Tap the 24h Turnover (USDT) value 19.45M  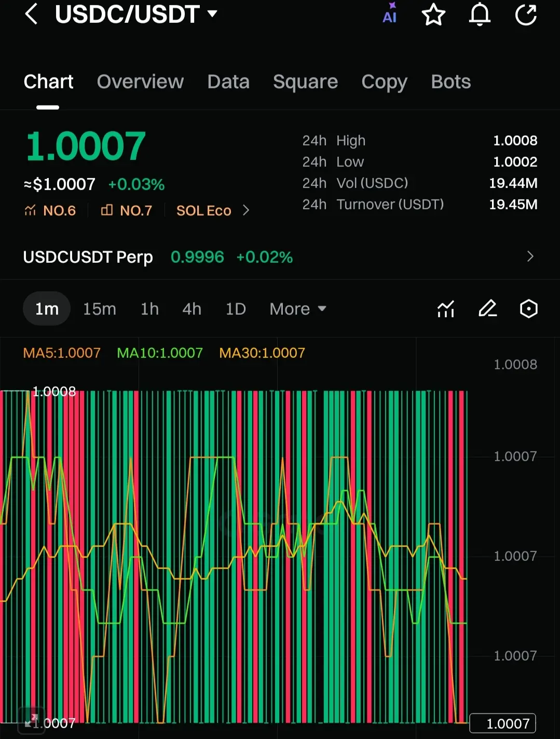coord(513,204)
